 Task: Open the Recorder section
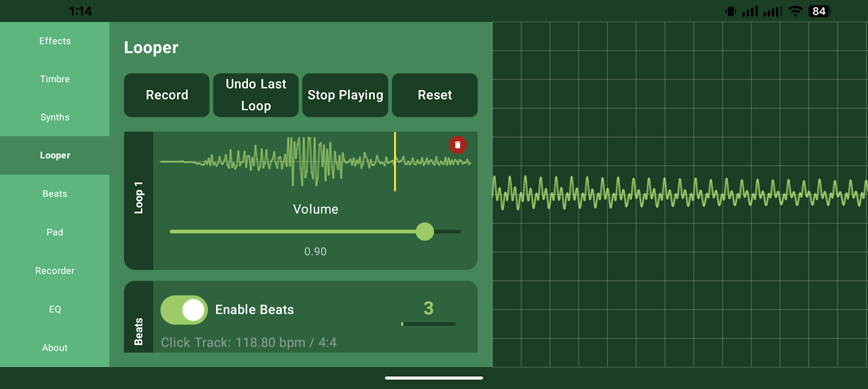[55, 270]
